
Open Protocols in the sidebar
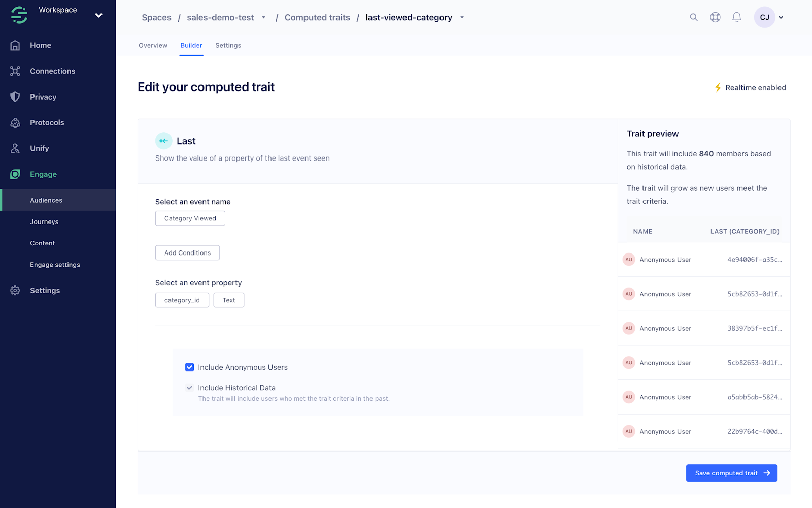(47, 122)
